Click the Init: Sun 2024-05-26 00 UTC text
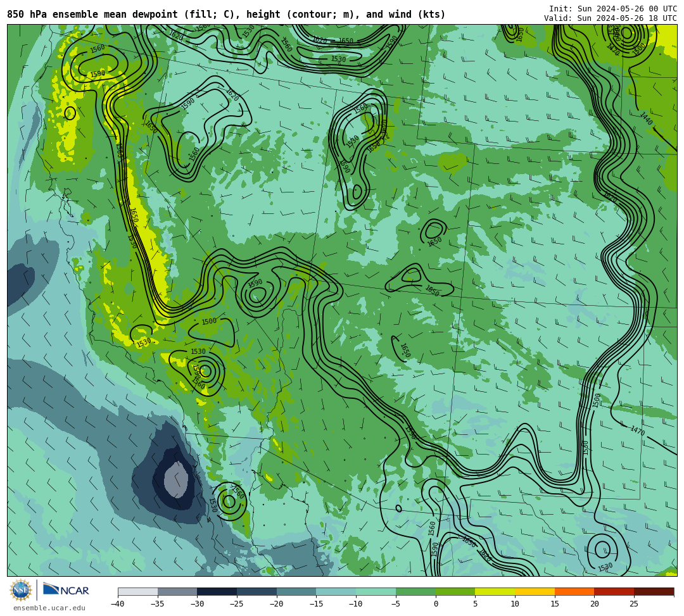684x616 pixels. (x=613, y=9)
